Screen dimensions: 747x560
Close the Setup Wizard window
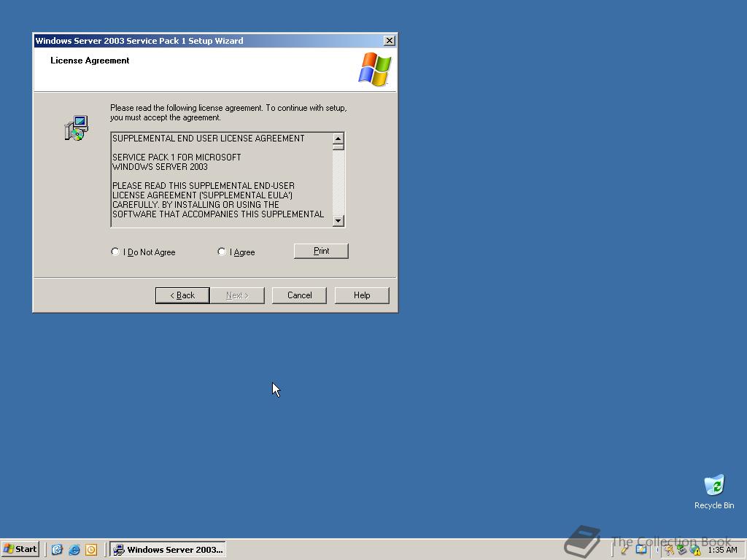[390, 41]
